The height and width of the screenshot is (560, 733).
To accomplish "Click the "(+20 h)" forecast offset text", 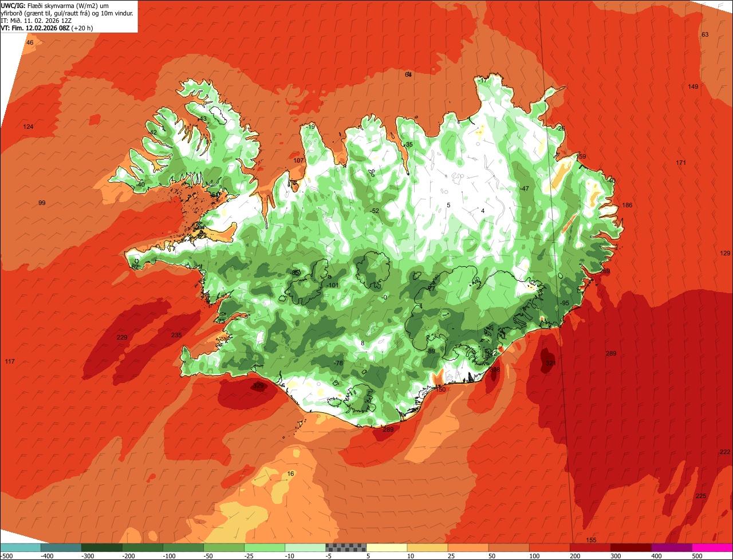I will click(x=82, y=27).
